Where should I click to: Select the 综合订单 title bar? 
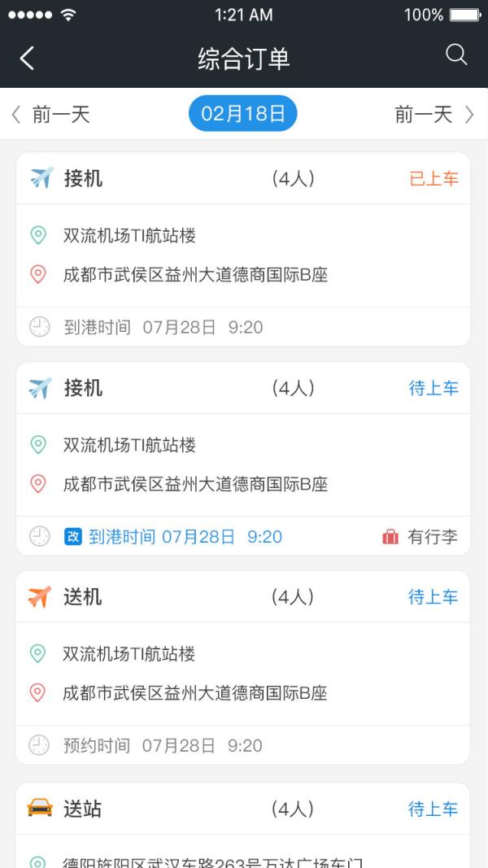[243, 58]
